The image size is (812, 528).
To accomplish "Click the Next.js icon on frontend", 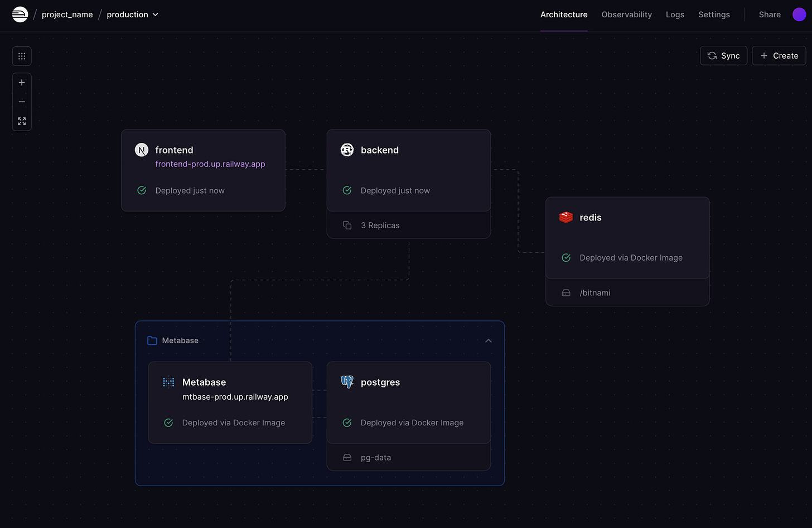I will 142,150.
